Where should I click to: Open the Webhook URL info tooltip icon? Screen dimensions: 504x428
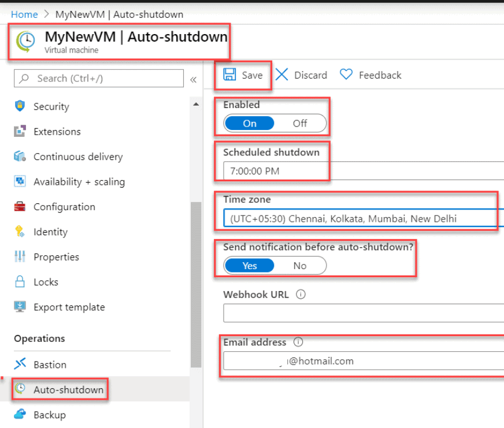299,294
